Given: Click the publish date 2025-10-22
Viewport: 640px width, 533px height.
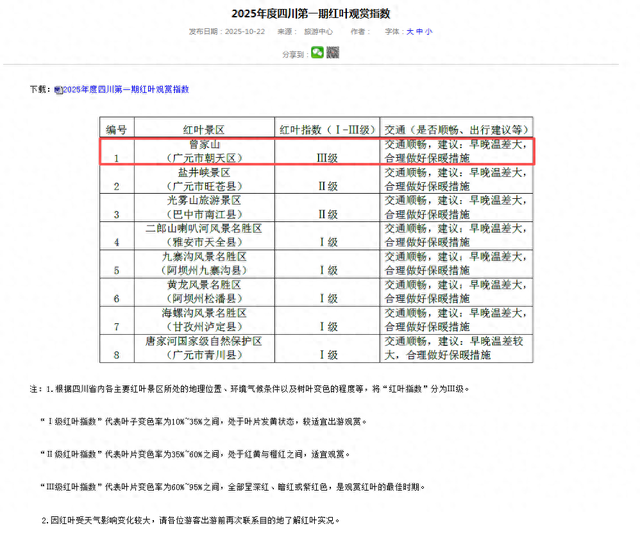Looking at the screenshot, I should (244, 31).
